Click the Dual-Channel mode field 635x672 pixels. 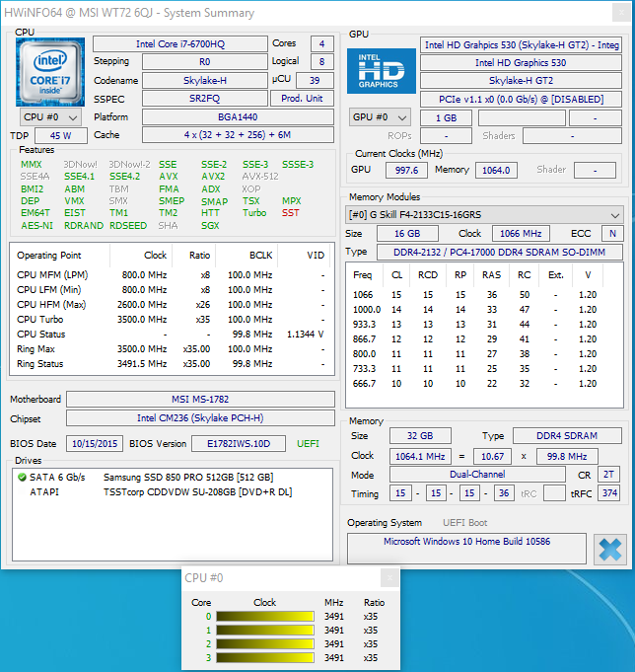pos(477,474)
